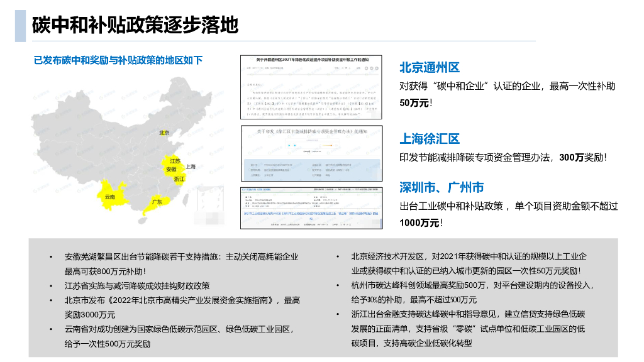Play the embedded audio in the Xuhui notice
Viewport: 644px width, 362px height.
coord(289,145)
